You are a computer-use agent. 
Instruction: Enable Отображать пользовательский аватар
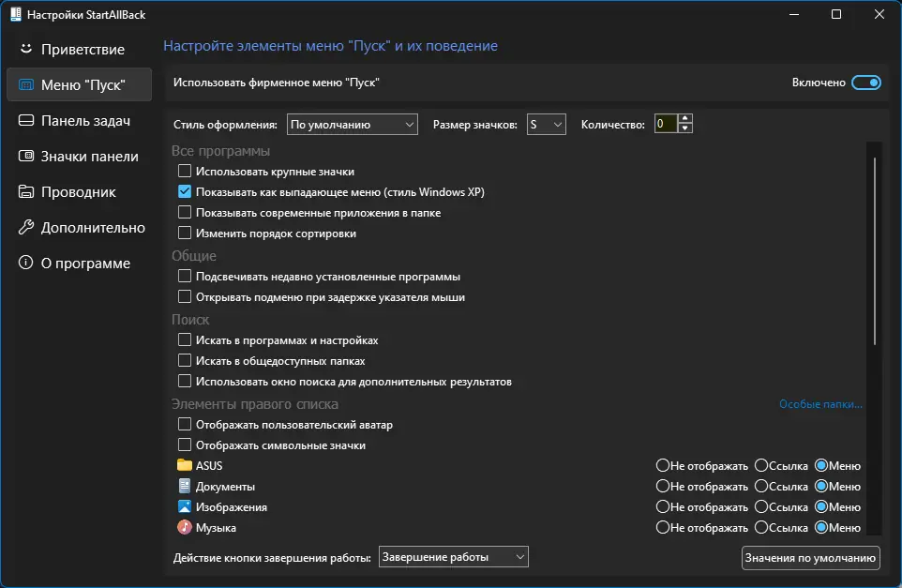click(184, 425)
